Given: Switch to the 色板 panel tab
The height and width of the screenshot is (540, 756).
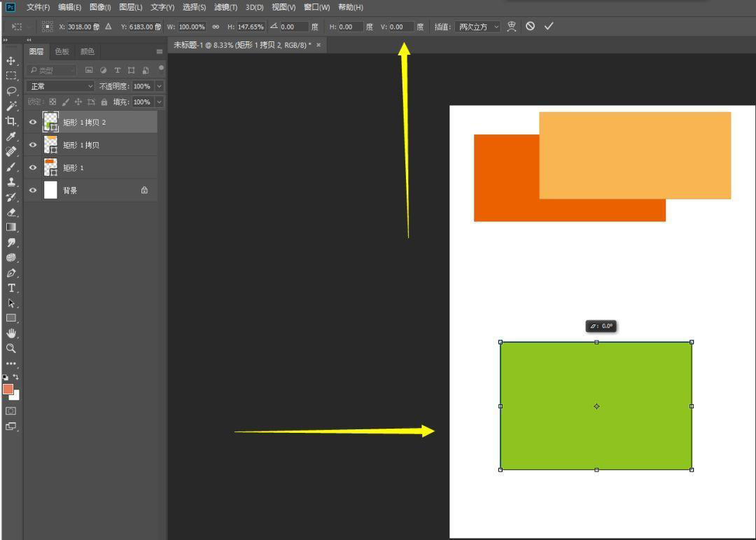Looking at the screenshot, I should click(62, 52).
